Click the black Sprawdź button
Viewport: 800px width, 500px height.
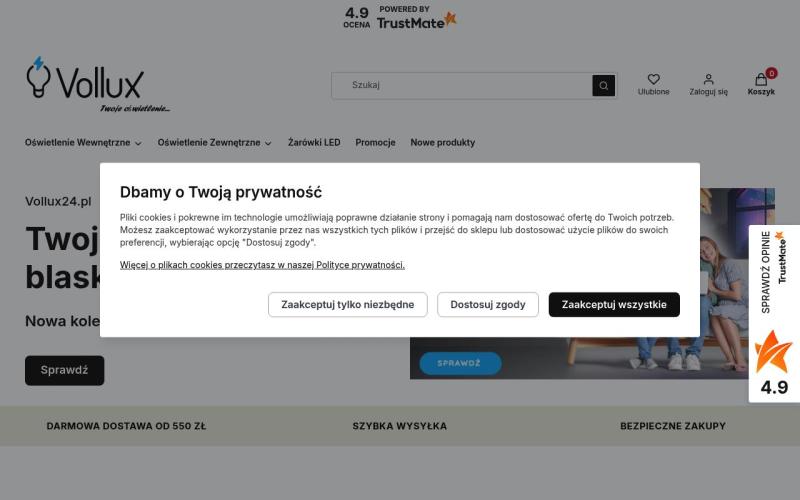(x=64, y=370)
